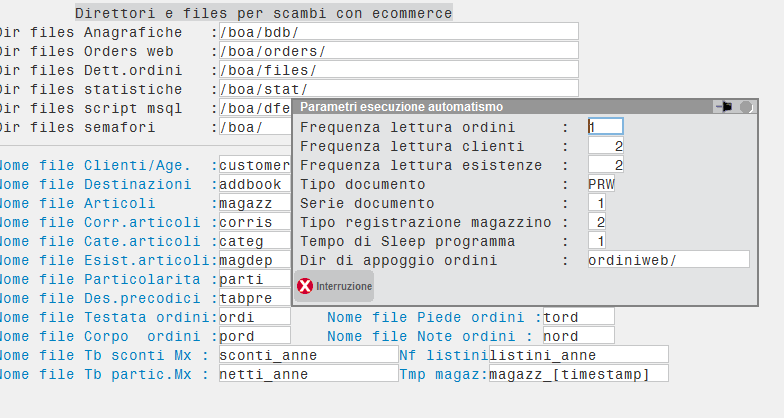The height and width of the screenshot is (418, 784).
Task: Click the Tipo registrazione magazzino field
Action: (x=596, y=222)
